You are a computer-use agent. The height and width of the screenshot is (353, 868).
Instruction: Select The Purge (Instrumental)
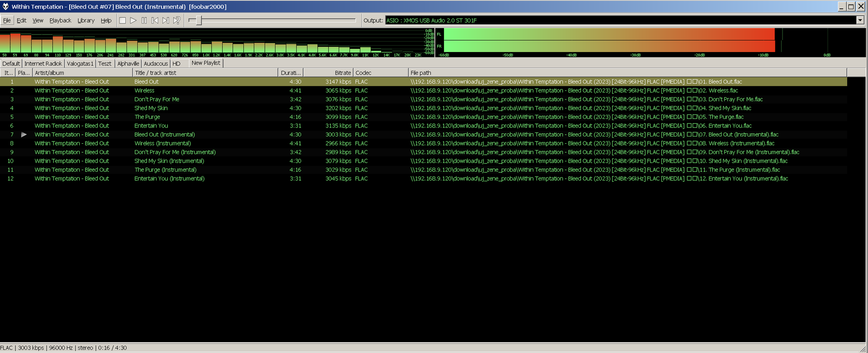tap(165, 170)
